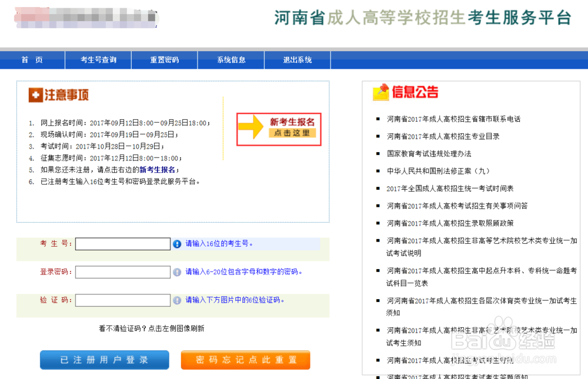Click the text 请输入16位的考生号。
The image size is (588, 379).
click(219, 244)
